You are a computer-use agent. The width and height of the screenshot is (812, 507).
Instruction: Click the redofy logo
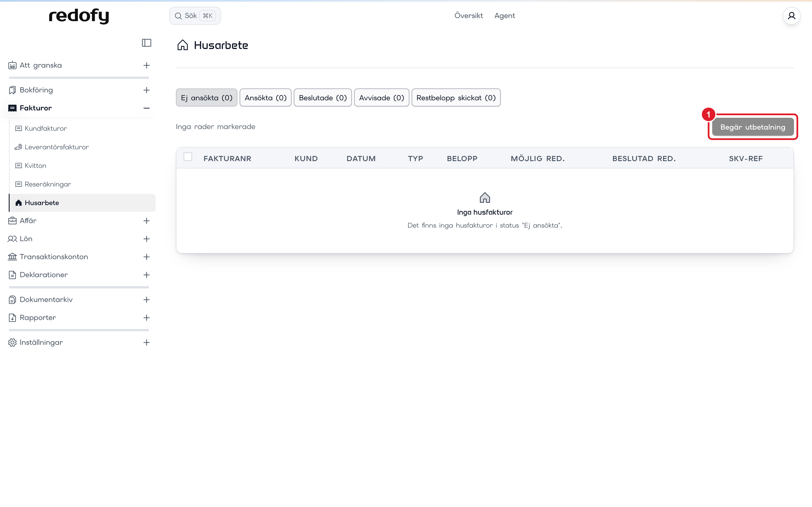pos(79,16)
